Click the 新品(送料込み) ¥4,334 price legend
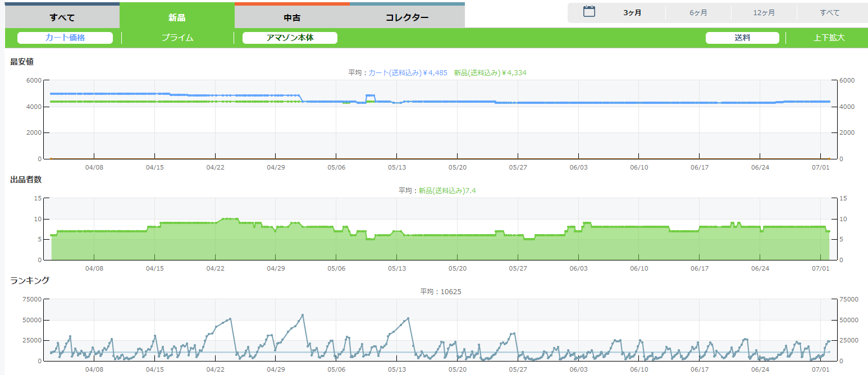Image resolution: width=868 pixels, height=375 pixels. (x=490, y=73)
